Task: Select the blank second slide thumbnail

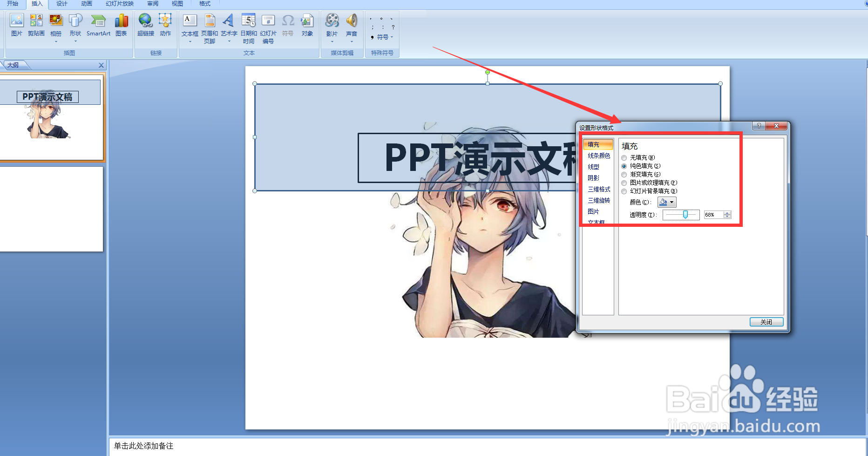Action: (x=51, y=209)
